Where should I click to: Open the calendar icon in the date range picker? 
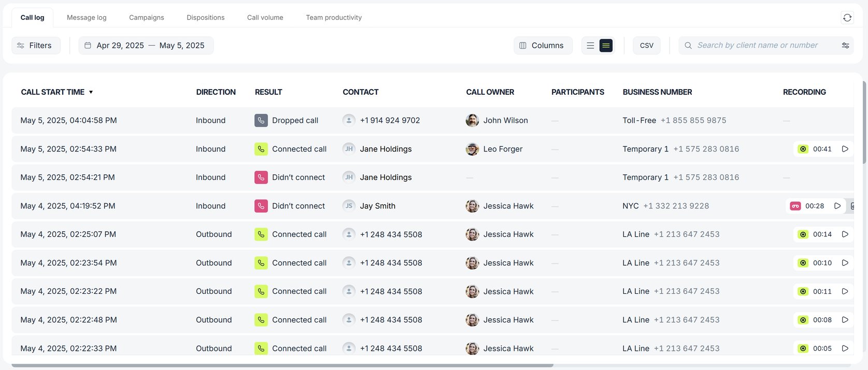[x=87, y=45]
